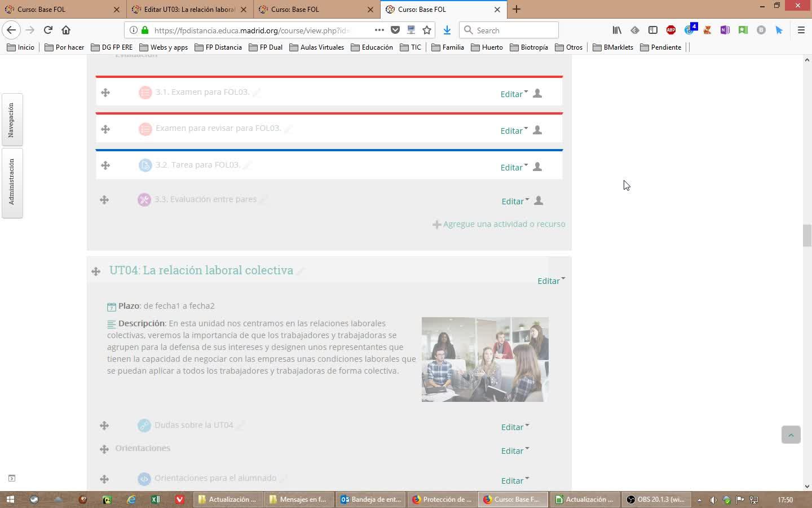Click Agregue una actividad o recurso
The image size is (812, 508).
pos(499,224)
